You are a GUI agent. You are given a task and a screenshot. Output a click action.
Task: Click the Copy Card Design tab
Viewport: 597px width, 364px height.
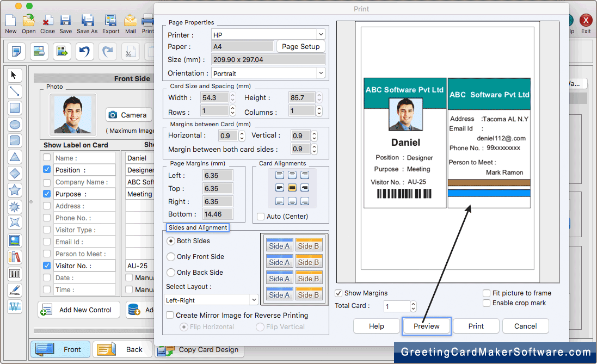click(x=199, y=349)
